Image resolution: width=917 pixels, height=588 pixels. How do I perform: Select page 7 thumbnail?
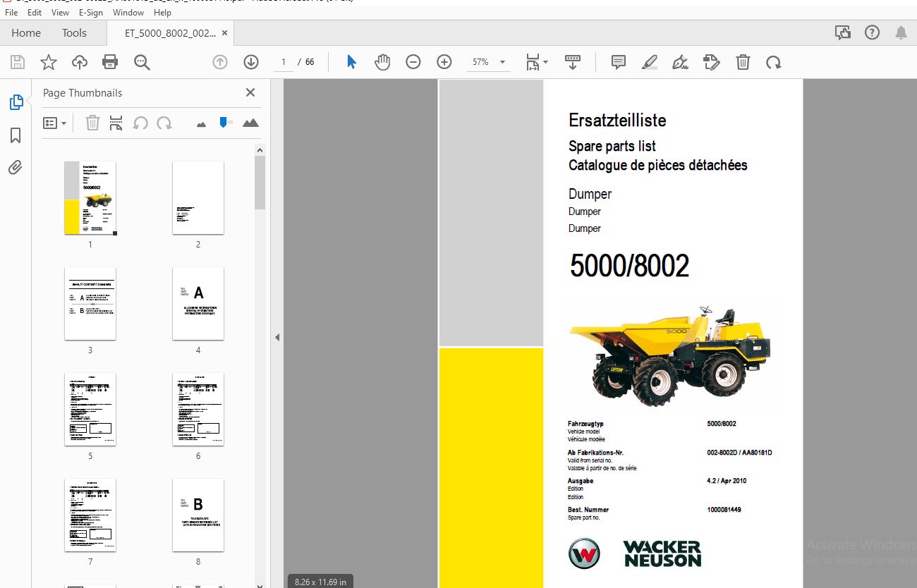[x=90, y=515]
